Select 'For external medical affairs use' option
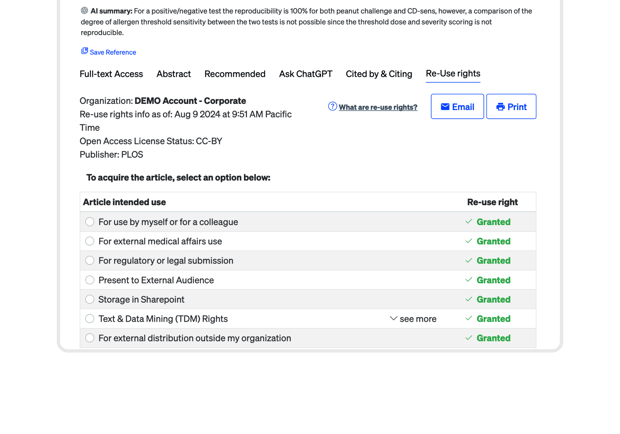The width and height of the screenshot is (620, 434). (90, 241)
